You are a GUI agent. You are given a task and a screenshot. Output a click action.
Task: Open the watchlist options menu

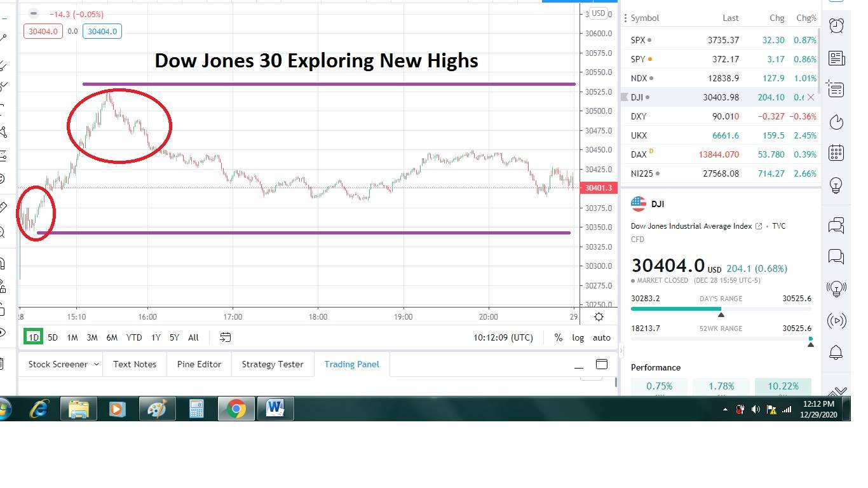pos(625,18)
